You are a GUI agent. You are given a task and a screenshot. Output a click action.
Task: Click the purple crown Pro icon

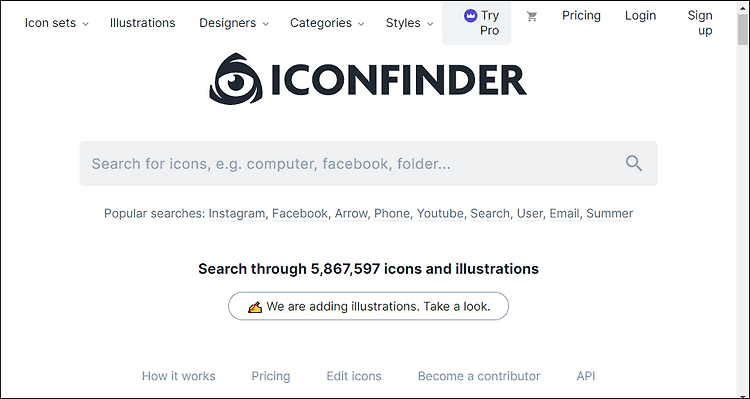pyautogui.click(x=470, y=16)
